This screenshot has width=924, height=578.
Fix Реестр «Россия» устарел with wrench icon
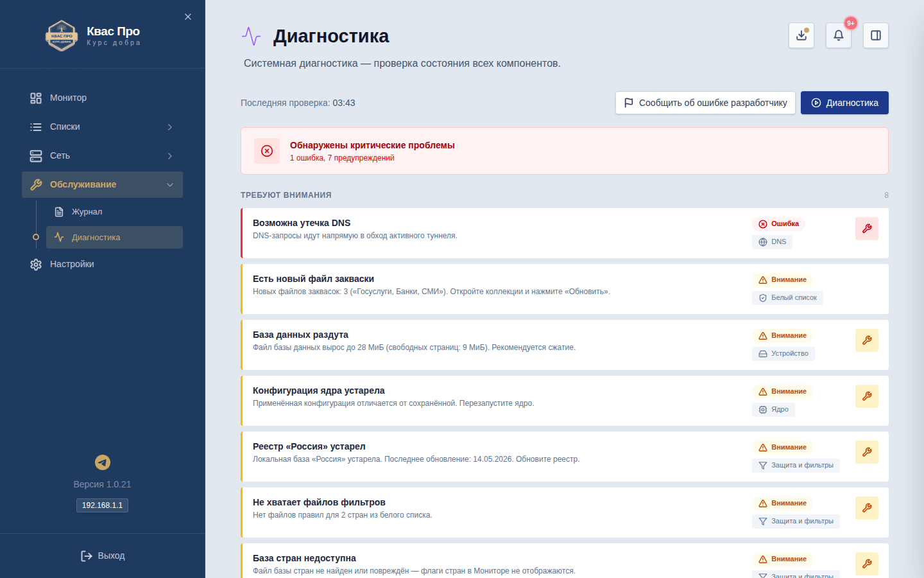click(x=867, y=452)
